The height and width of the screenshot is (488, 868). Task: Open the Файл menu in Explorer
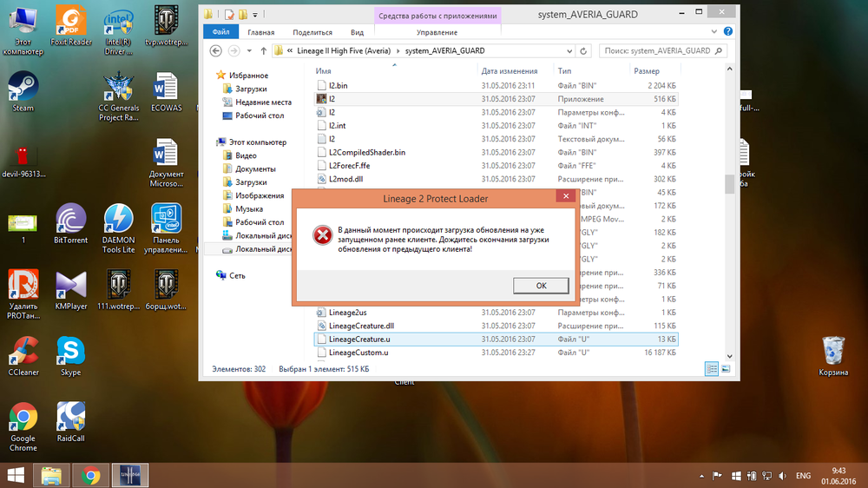click(x=220, y=32)
